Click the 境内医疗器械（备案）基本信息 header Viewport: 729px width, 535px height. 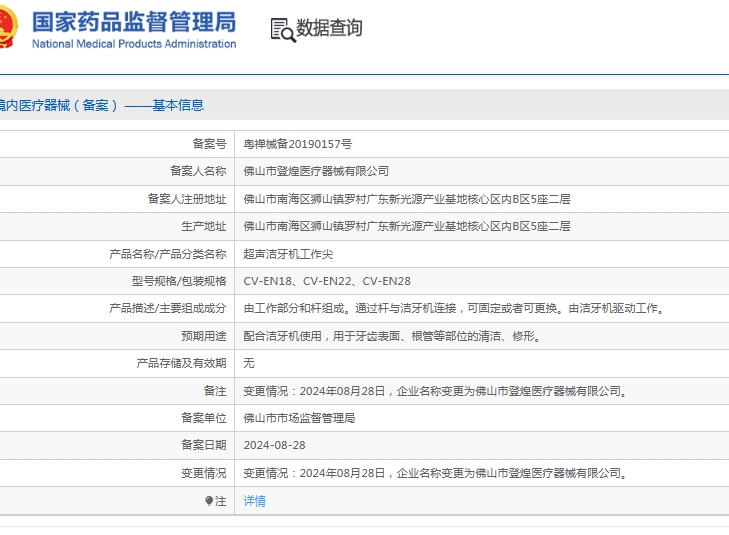tap(102, 105)
